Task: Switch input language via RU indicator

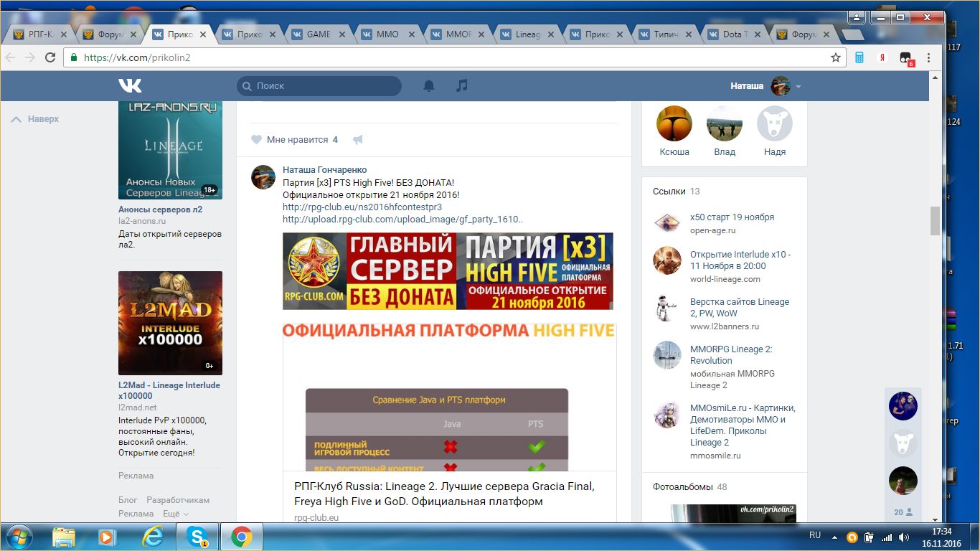Action: click(x=815, y=535)
